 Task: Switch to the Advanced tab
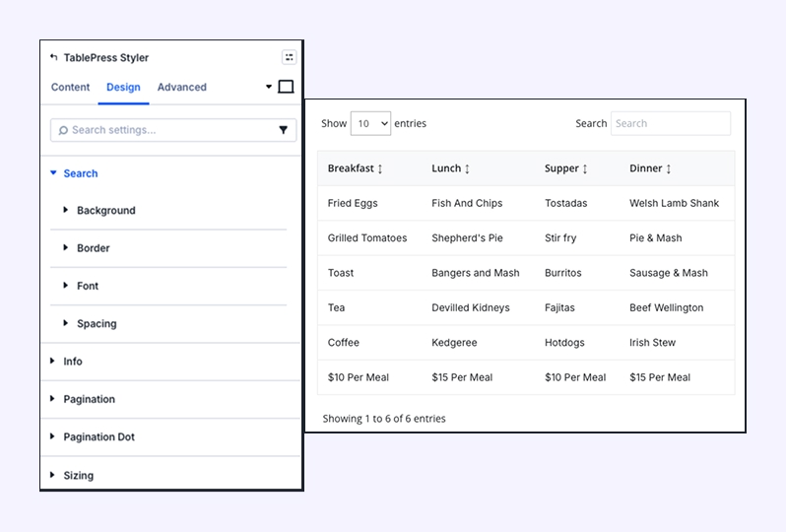[182, 88]
